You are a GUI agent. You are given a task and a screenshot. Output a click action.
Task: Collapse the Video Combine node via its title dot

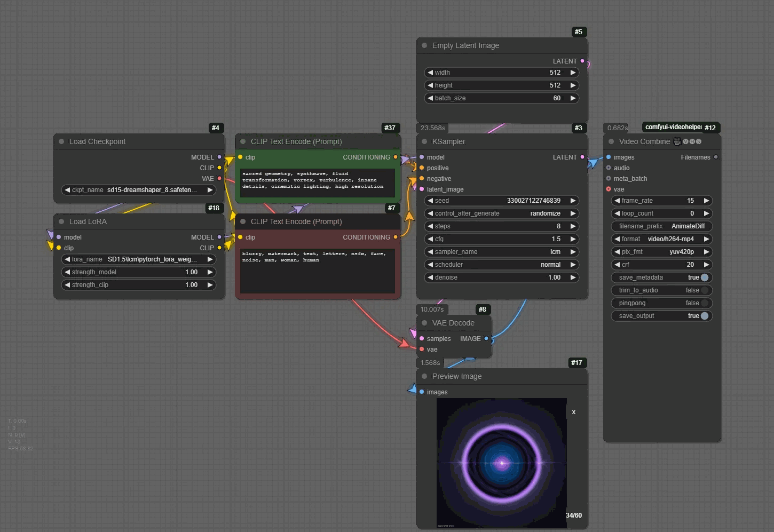point(611,141)
